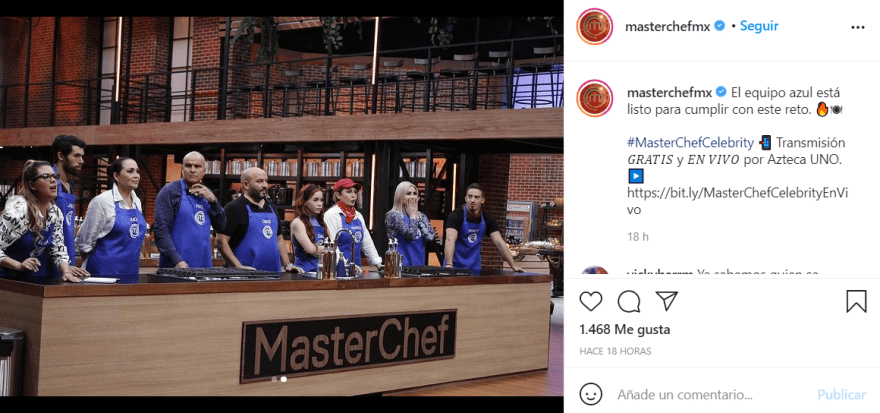880x413 pixels.
Task: Click masterchefmx avatar beside the caption
Action: click(594, 98)
